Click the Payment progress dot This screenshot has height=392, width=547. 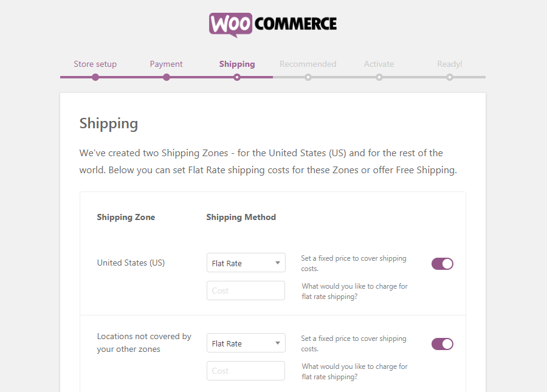(166, 77)
